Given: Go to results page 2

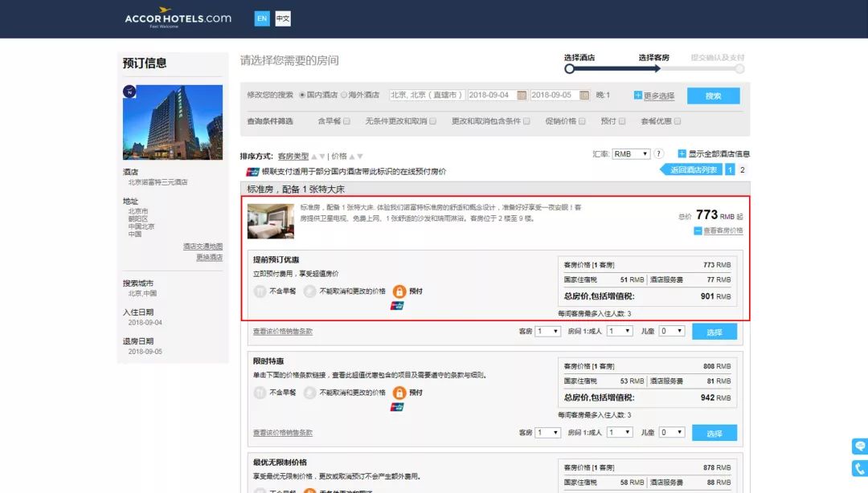Looking at the screenshot, I should [743, 169].
